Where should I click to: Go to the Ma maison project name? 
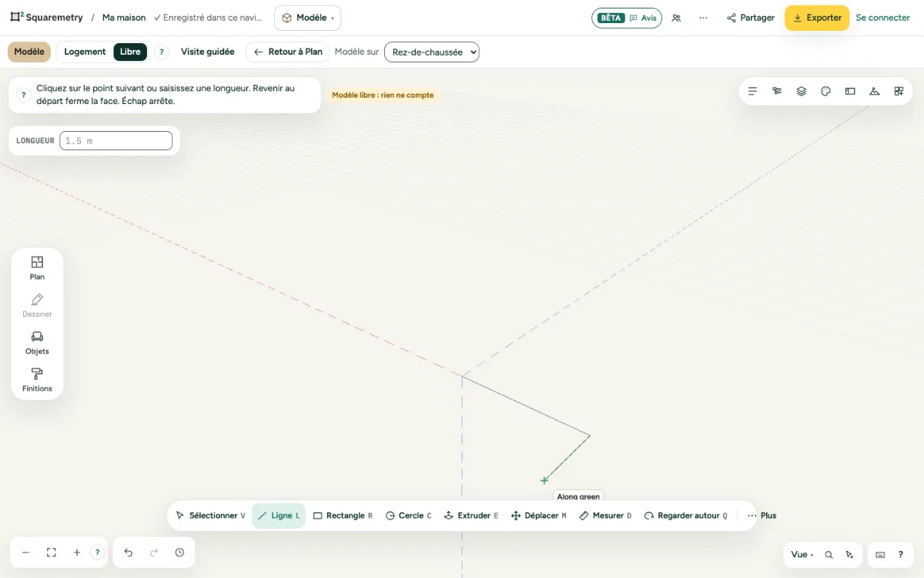(x=124, y=18)
